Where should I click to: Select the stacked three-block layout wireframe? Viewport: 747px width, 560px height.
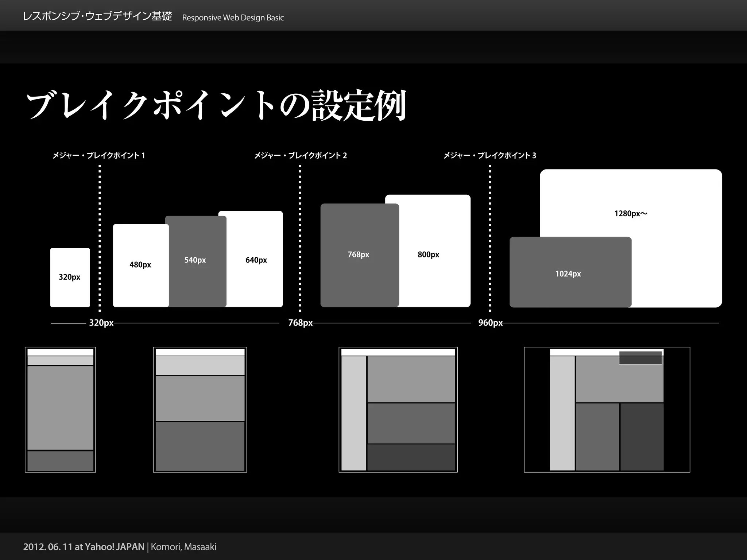[x=200, y=410]
